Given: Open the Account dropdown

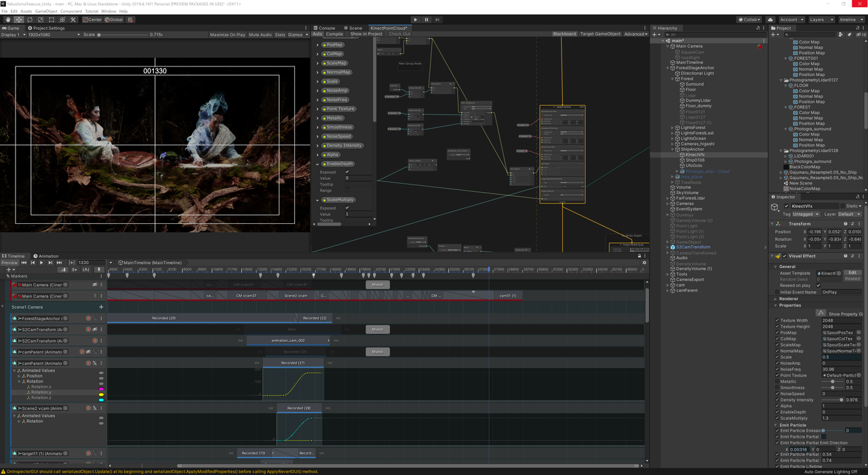Looking at the screenshot, I should [791, 20].
